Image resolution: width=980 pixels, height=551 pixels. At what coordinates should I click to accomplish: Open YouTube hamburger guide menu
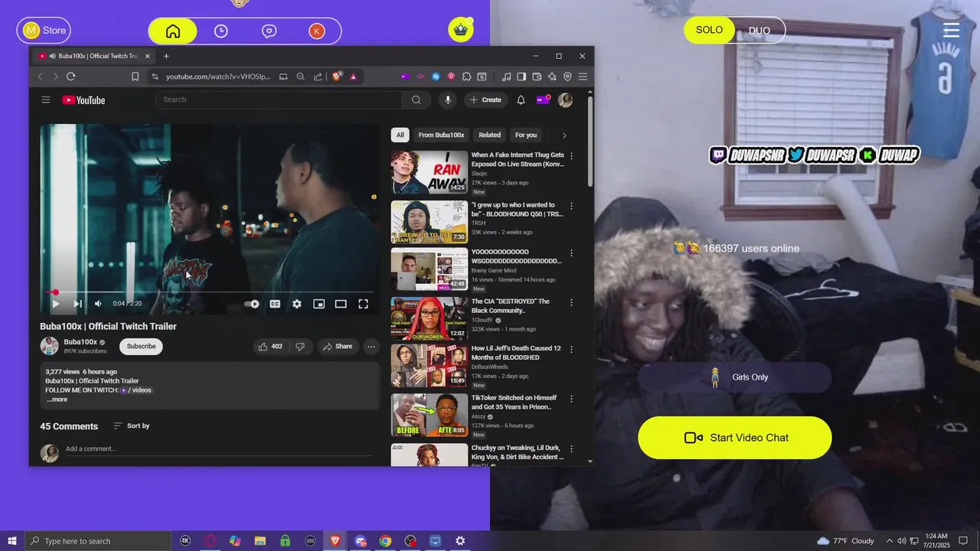point(46,99)
